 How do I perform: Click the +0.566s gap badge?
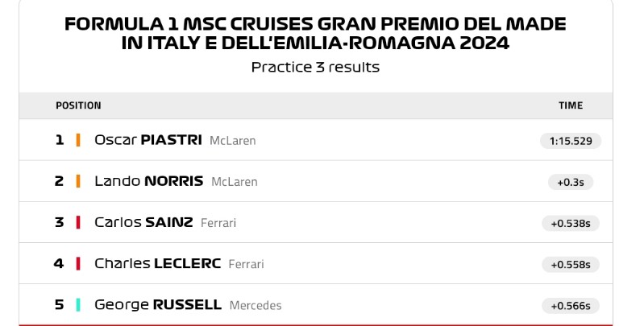point(571,306)
